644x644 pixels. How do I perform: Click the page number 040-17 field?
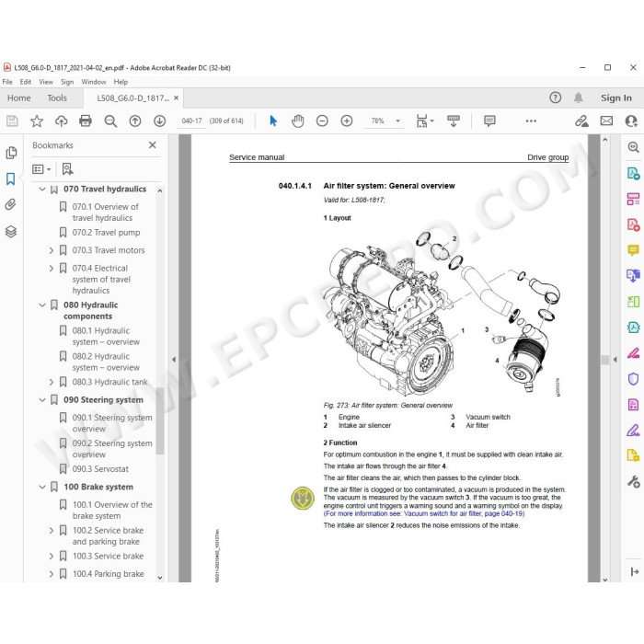point(191,121)
